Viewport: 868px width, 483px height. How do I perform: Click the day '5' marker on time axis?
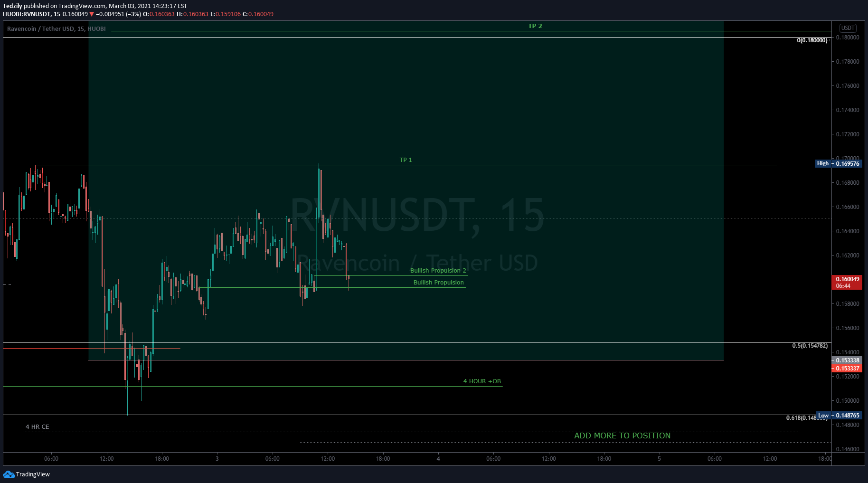pos(659,459)
